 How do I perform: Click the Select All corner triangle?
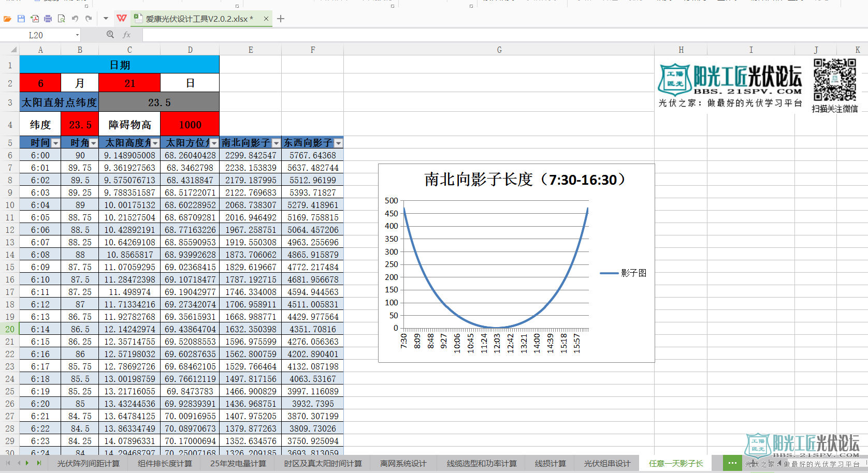coord(14,50)
